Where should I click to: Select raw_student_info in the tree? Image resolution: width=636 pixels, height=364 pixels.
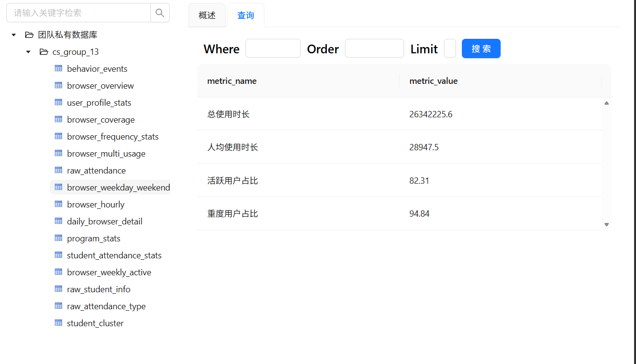pyautogui.click(x=98, y=289)
